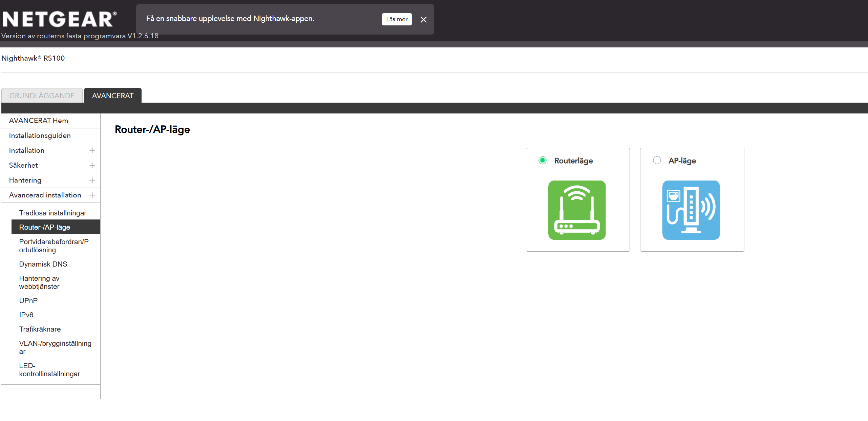Open LED-kontrollinställningar page
This screenshot has height=421, width=868.
49,370
